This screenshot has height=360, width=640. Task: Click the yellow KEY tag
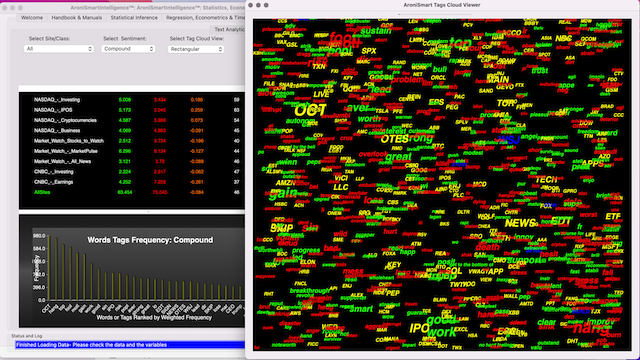pos(393,264)
